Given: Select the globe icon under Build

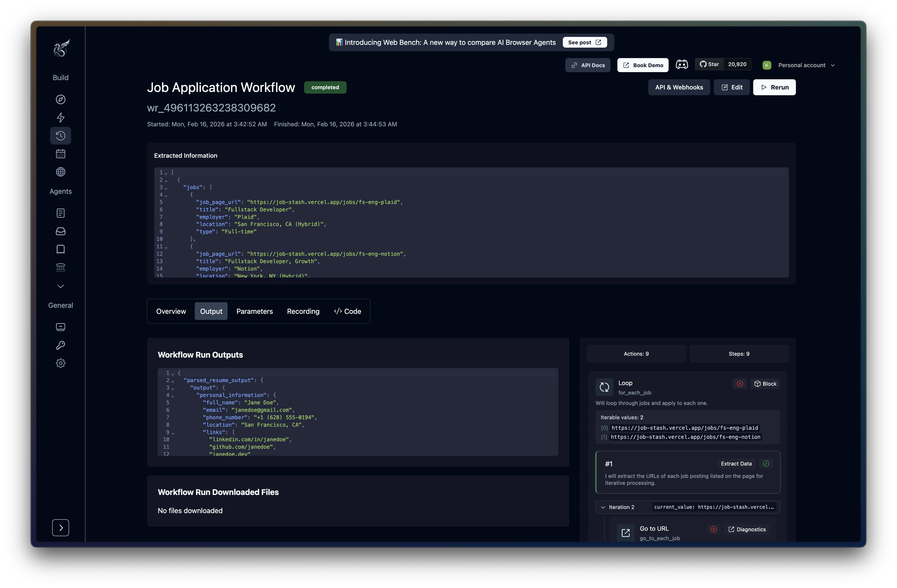Looking at the screenshot, I should click(60, 172).
